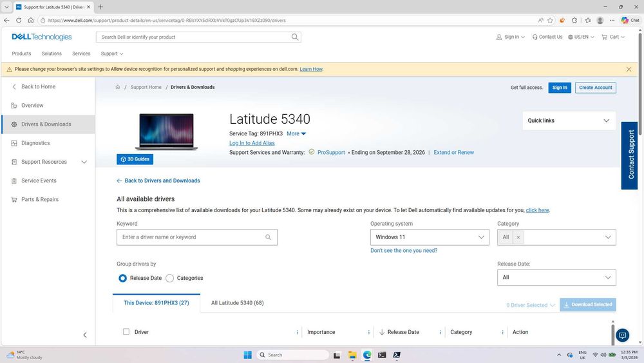Open Importance column options menu
The height and width of the screenshot is (363, 644).
[369, 332]
